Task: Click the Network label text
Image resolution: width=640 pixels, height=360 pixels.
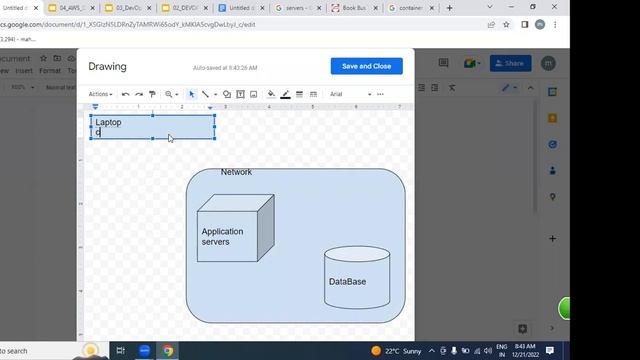Action: click(x=236, y=172)
